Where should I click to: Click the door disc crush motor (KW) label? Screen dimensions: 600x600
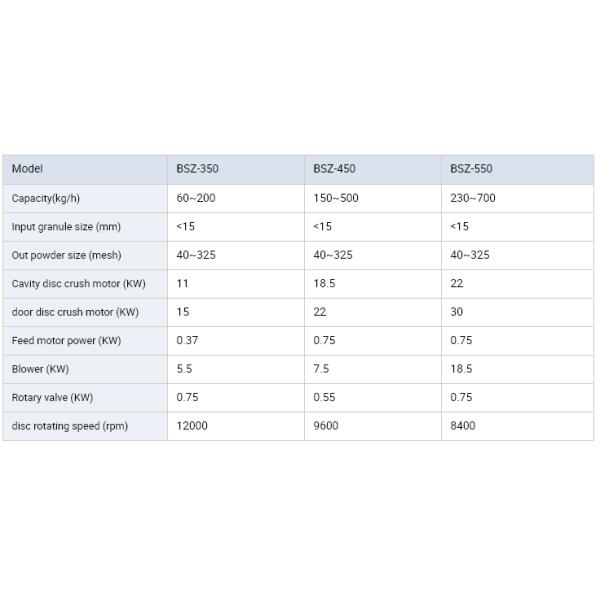point(75,312)
